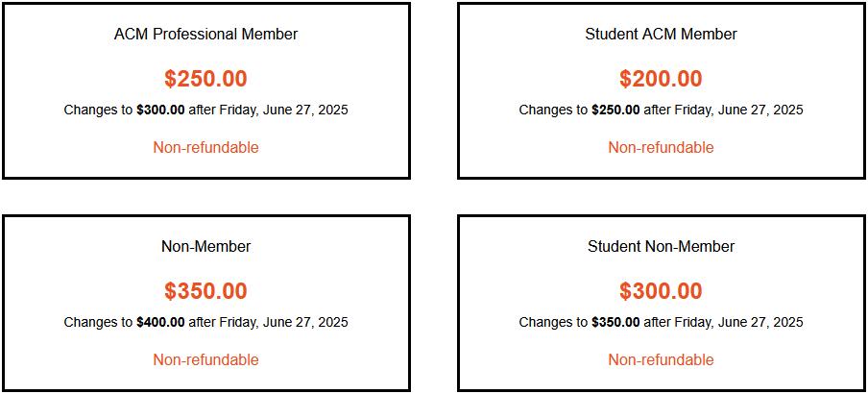Click the Professional Member price-change deadline sentence
Screen dimensions: 868x394
(x=205, y=110)
